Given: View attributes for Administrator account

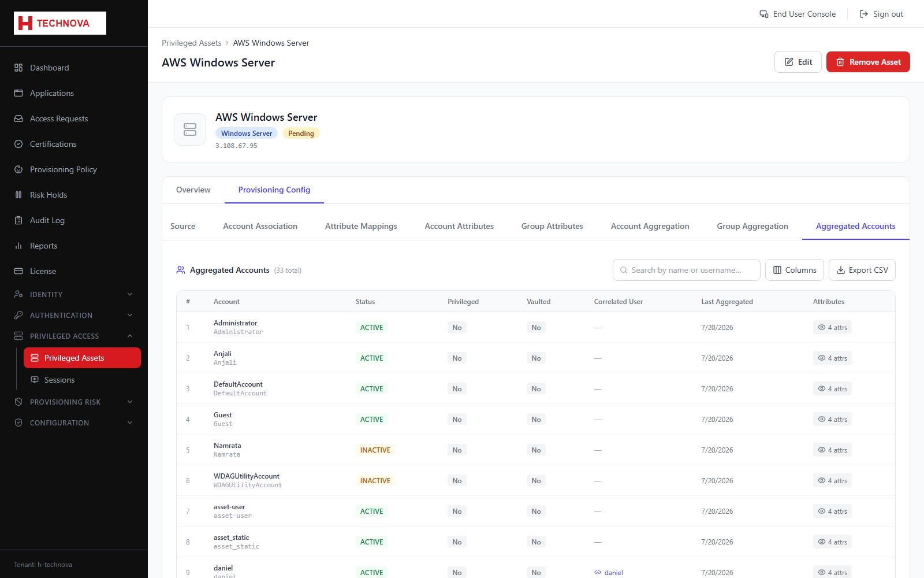Looking at the screenshot, I should (x=832, y=328).
